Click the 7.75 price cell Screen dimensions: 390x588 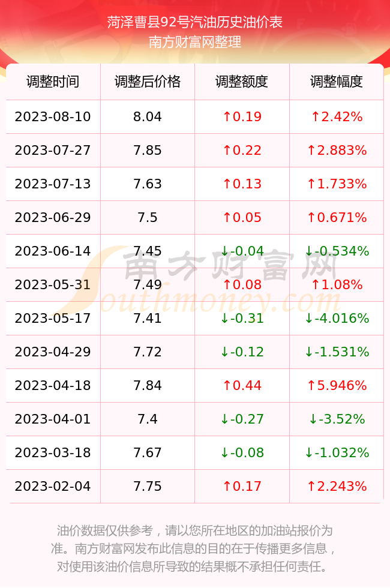148,487
